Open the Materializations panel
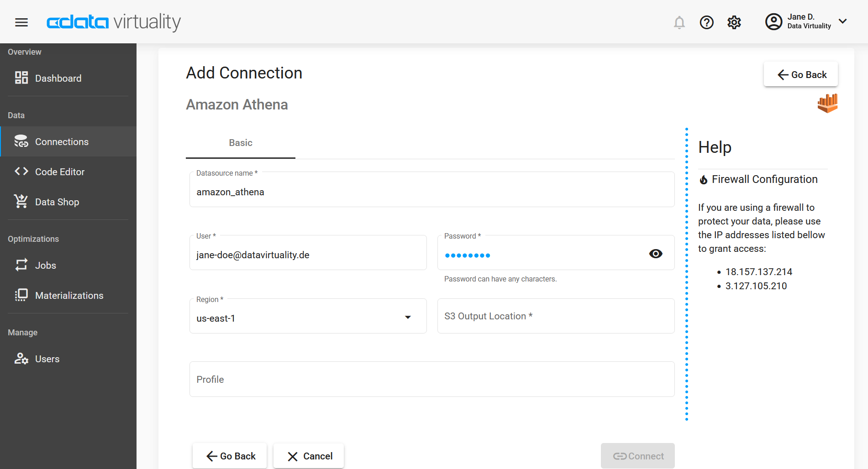This screenshot has width=868, height=469. click(x=69, y=295)
